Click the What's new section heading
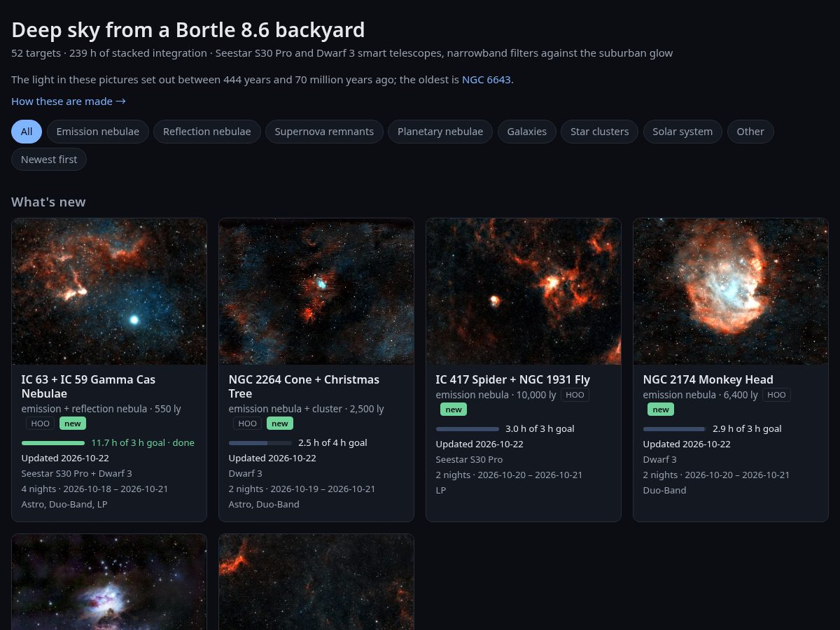 click(48, 202)
